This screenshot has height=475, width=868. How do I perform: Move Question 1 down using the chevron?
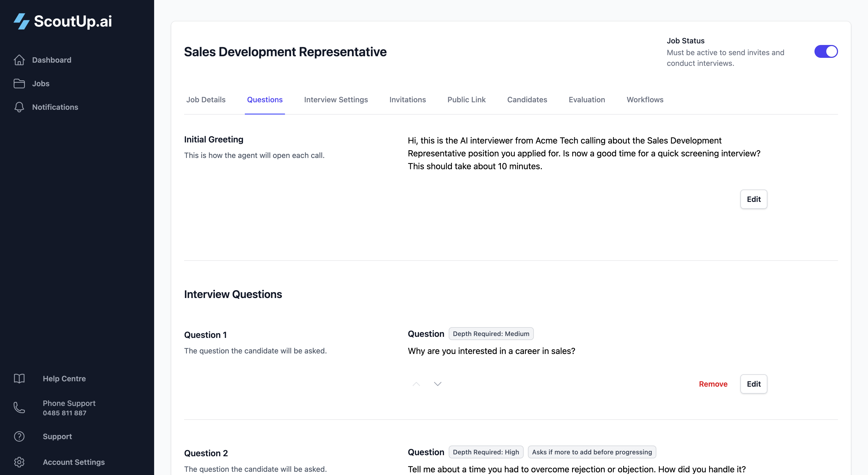(x=437, y=384)
